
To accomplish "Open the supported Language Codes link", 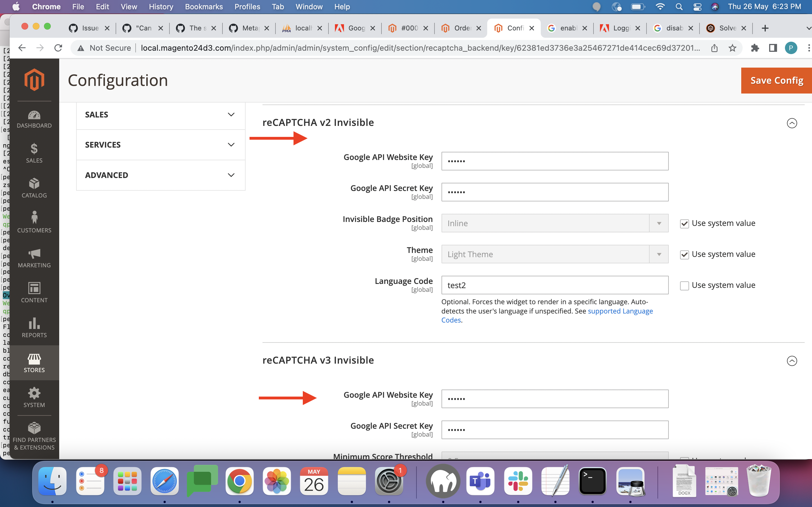I will tap(620, 311).
